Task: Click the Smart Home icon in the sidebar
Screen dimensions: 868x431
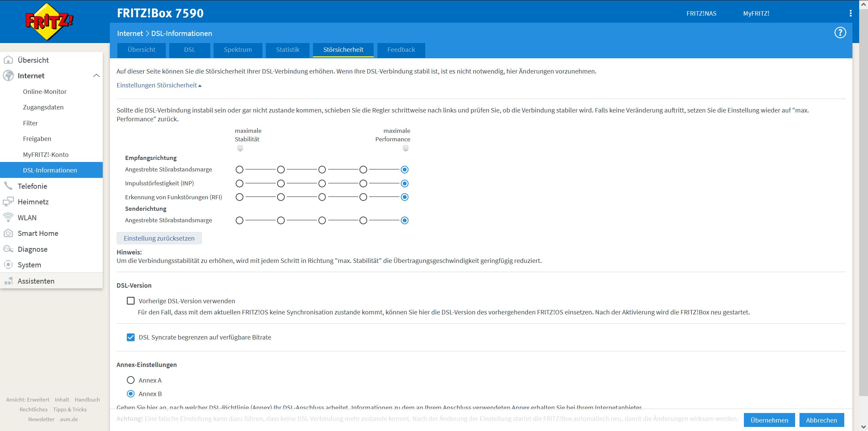Action: (8, 233)
